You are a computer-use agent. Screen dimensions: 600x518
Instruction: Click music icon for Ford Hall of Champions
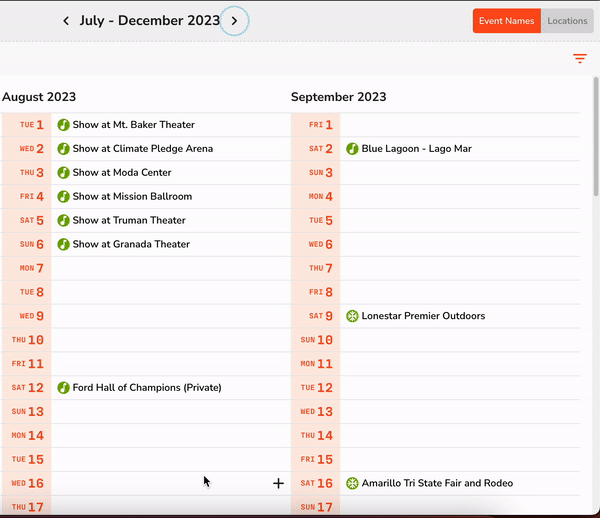click(63, 388)
